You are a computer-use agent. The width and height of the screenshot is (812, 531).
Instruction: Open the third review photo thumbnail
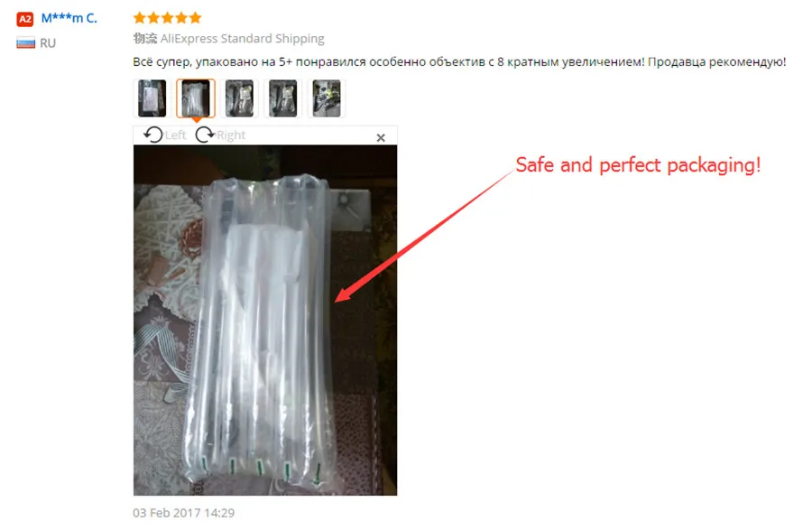(x=239, y=98)
